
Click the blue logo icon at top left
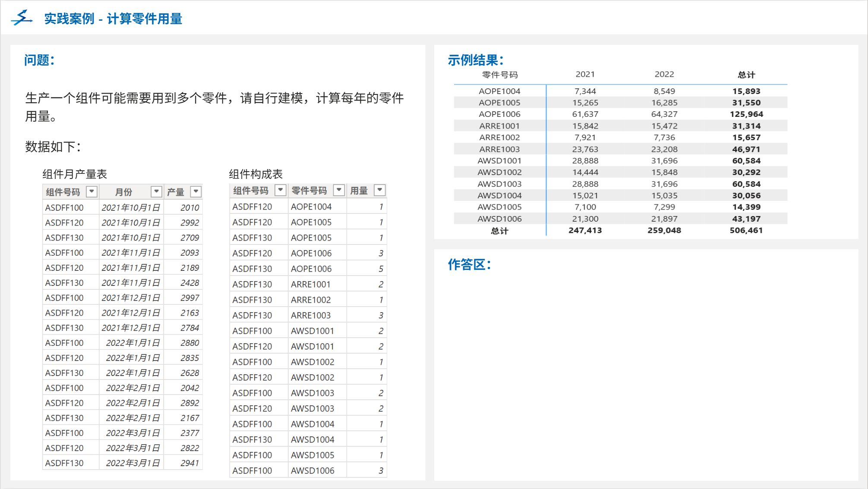coord(22,18)
